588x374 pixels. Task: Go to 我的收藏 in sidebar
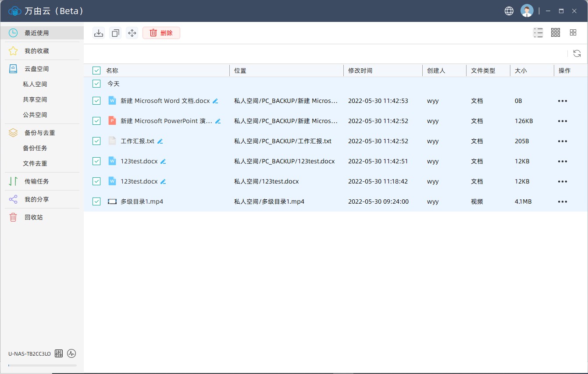pos(36,51)
